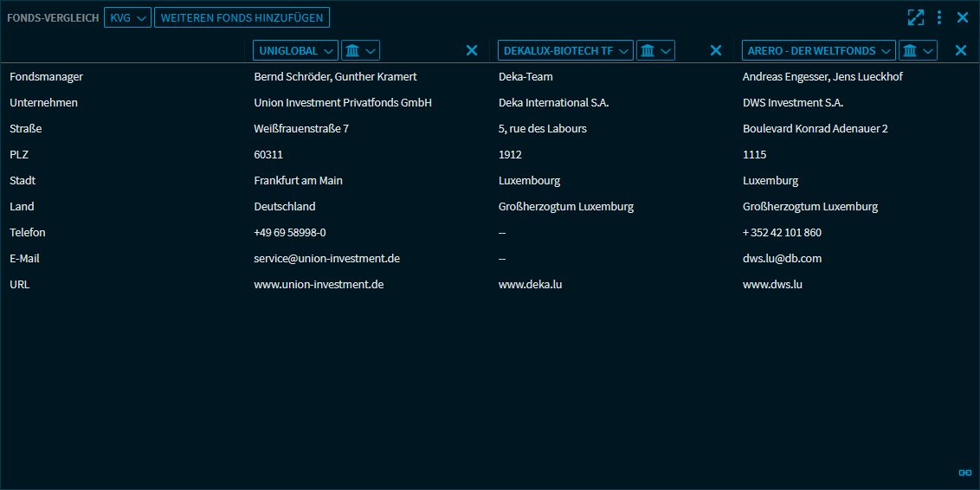Click the fullscreen expand icon
The height and width of the screenshot is (490, 980).
915,17
